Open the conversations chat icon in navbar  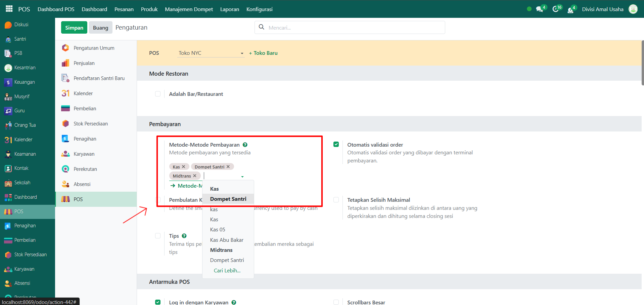tap(539, 9)
